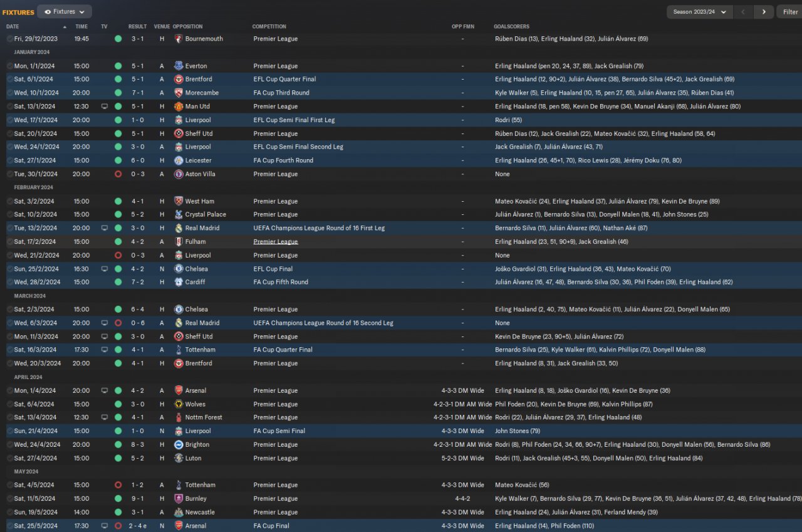Click the GOALSCORERS column header
This screenshot has height=532, width=802.
click(511, 27)
